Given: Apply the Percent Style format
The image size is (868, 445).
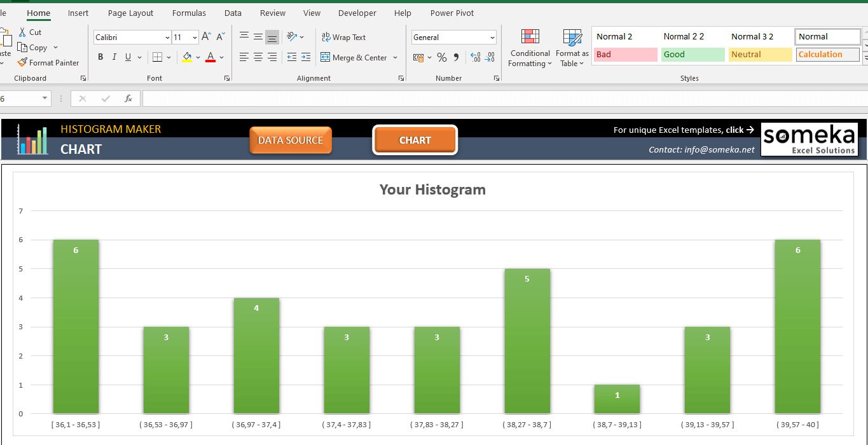Looking at the screenshot, I should (x=441, y=57).
